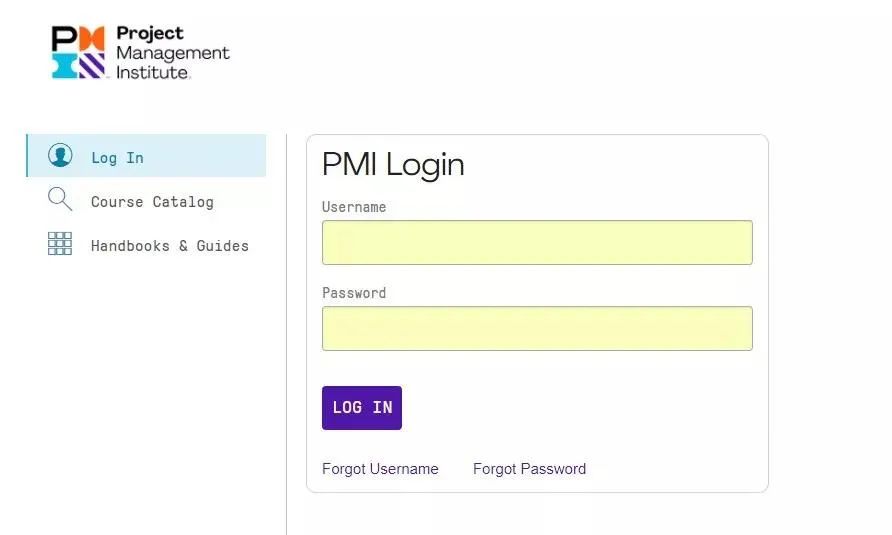
Task: Follow the Forgot Password link
Action: coord(530,469)
